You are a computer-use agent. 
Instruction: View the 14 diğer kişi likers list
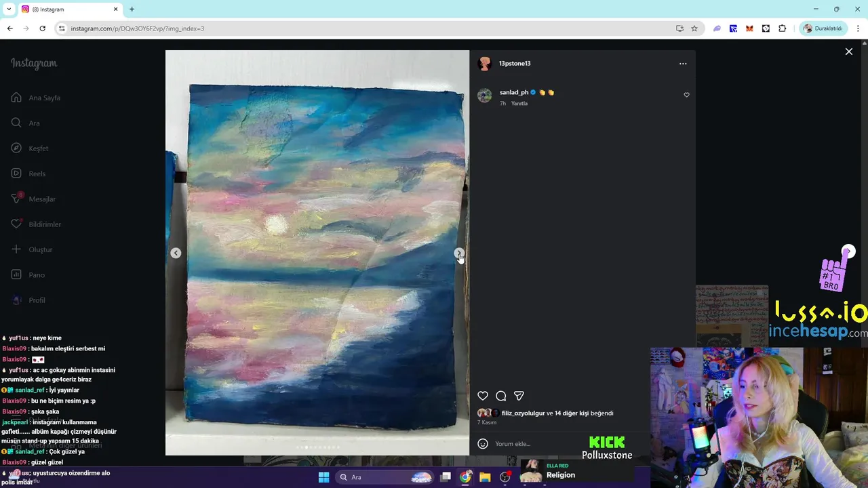coord(572,413)
